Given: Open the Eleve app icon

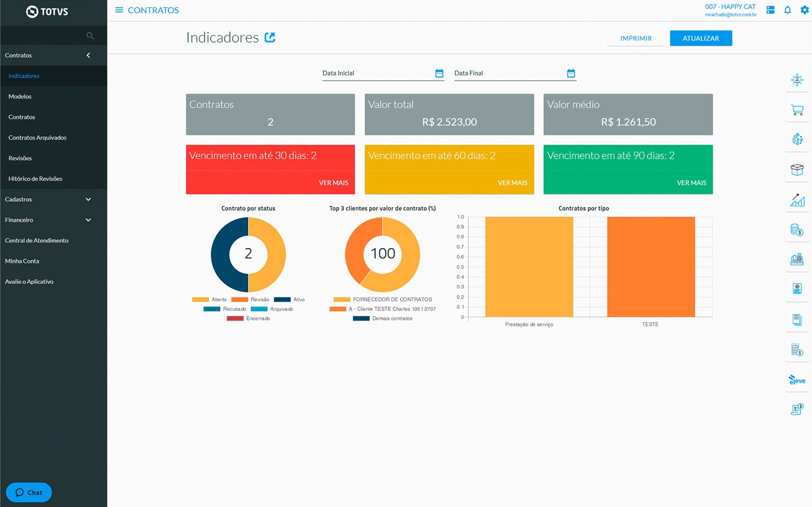Looking at the screenshot, I should click(x=797, y=380).
